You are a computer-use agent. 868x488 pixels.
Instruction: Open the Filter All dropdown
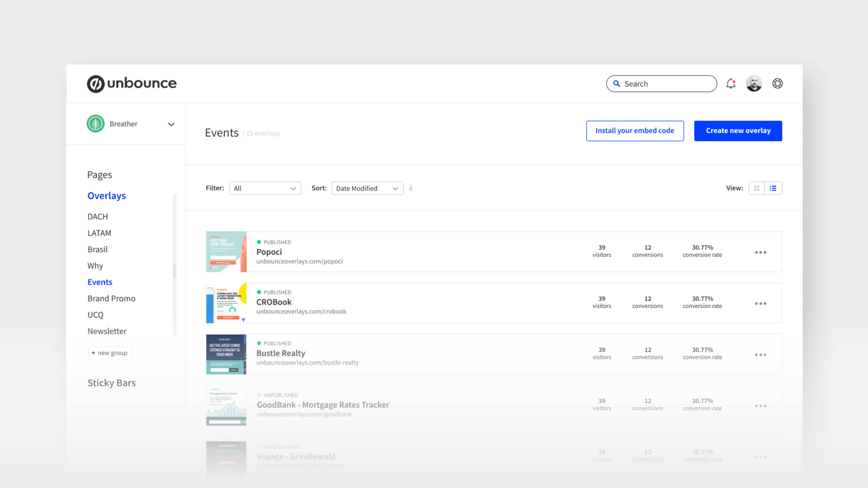(265, 188)
